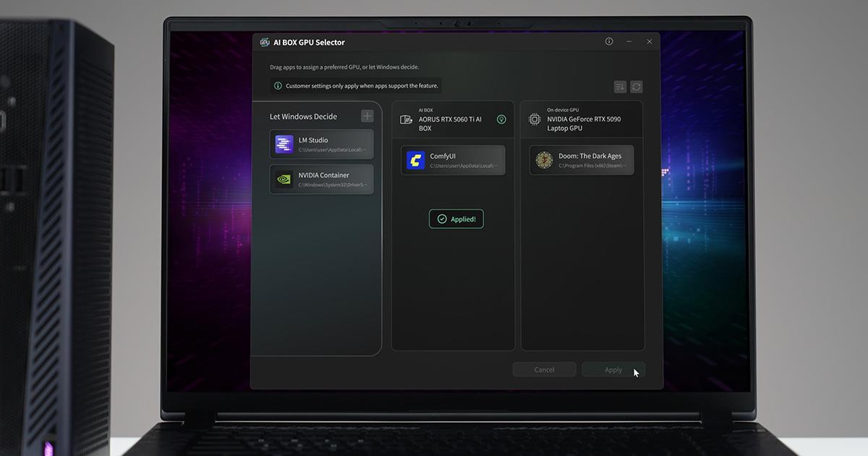Click the green locate icon beside AORUS RTX 5060 Ti
Image resolution: width=868 pixels, height=456 pixels.
point(501,119)
